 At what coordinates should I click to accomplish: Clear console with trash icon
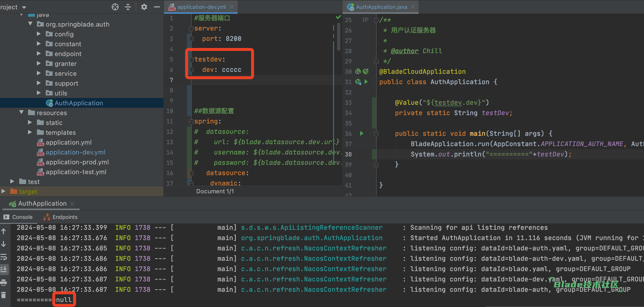4,295
